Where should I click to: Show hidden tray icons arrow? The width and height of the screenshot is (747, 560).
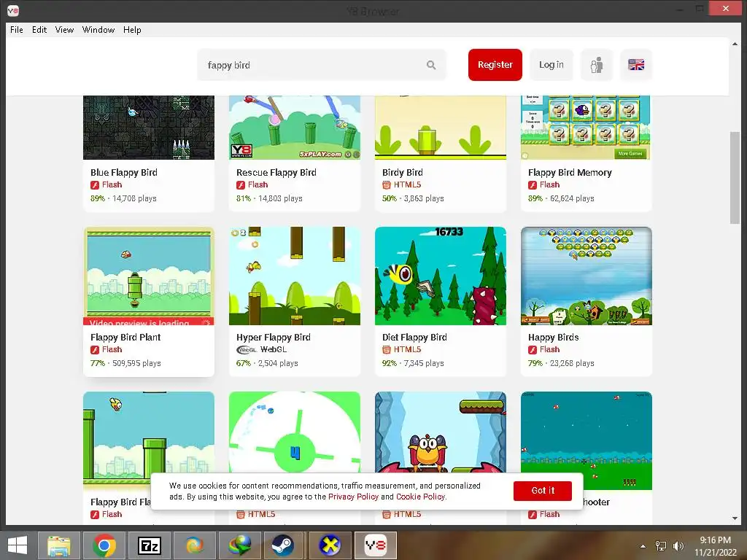click(643, 546)
